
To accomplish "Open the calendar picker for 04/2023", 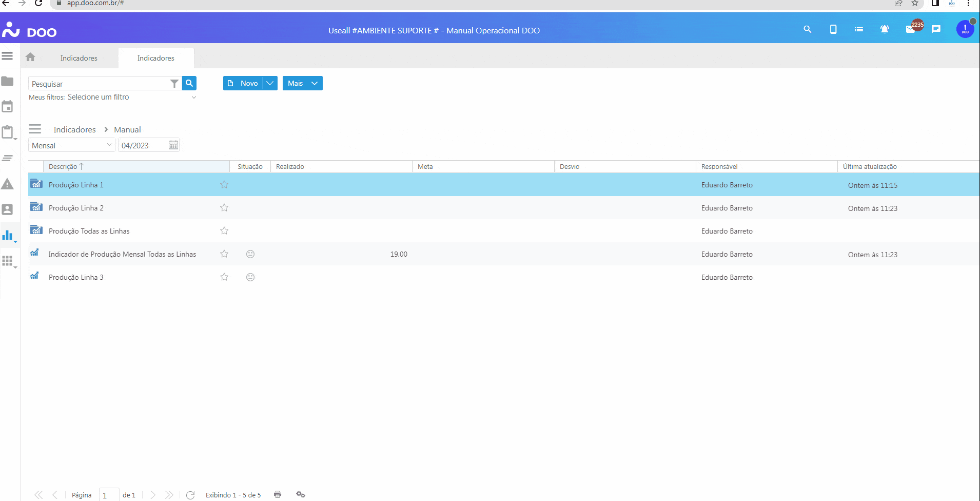I will point(173,145).
